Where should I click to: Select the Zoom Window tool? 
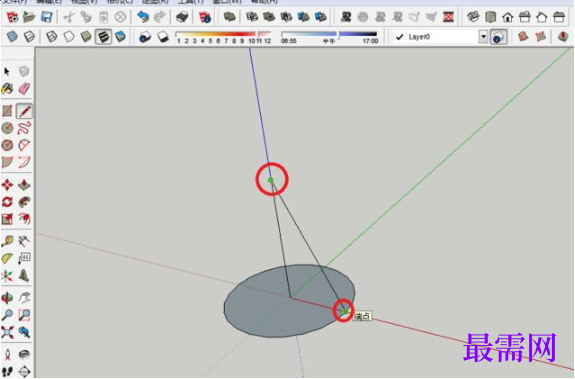tap(24, 314)
